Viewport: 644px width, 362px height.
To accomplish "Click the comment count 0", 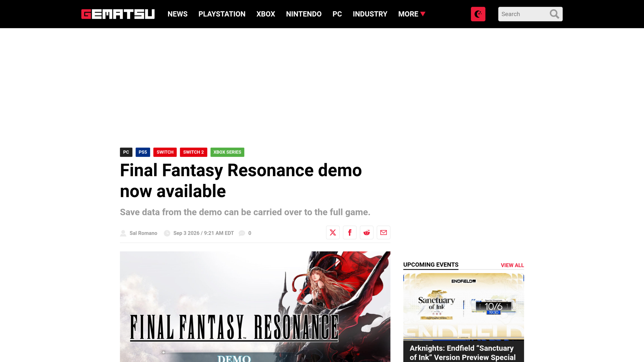I will point(250,233).
